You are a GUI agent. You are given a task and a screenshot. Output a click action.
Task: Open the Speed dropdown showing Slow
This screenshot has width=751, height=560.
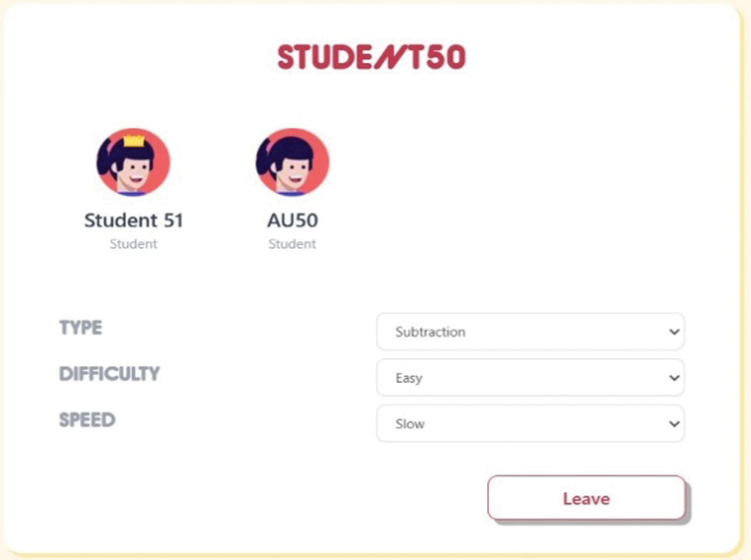(x=530, y=423)
